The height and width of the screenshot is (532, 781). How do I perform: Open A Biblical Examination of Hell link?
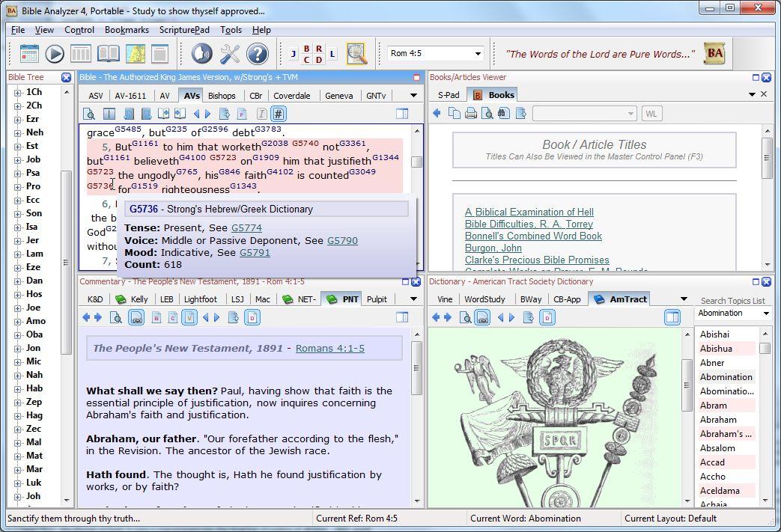click(529, 212)
